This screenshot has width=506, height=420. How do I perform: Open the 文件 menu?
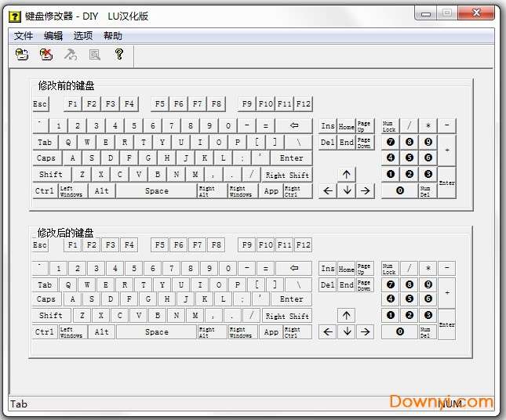point(24,35)
